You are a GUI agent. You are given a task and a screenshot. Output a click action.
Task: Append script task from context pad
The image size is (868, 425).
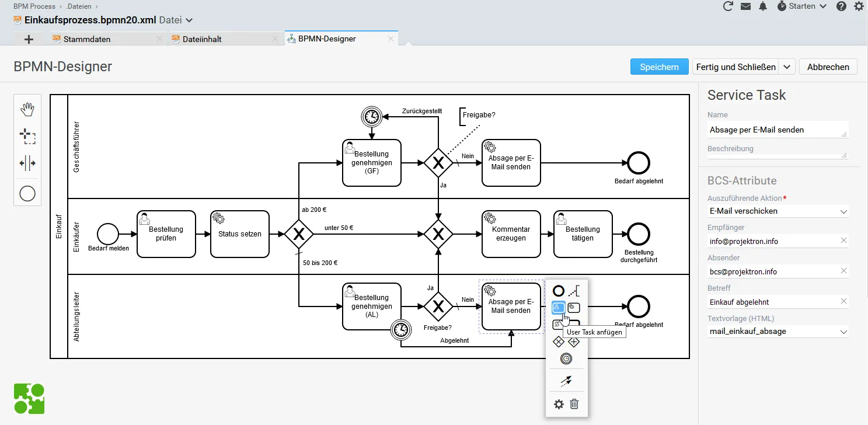point(558,324)
